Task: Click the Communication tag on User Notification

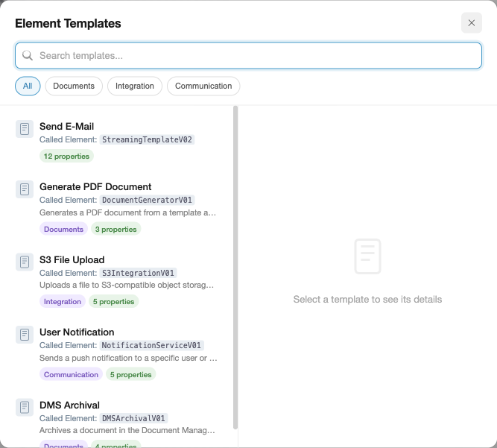Action: tap(71, 374)
